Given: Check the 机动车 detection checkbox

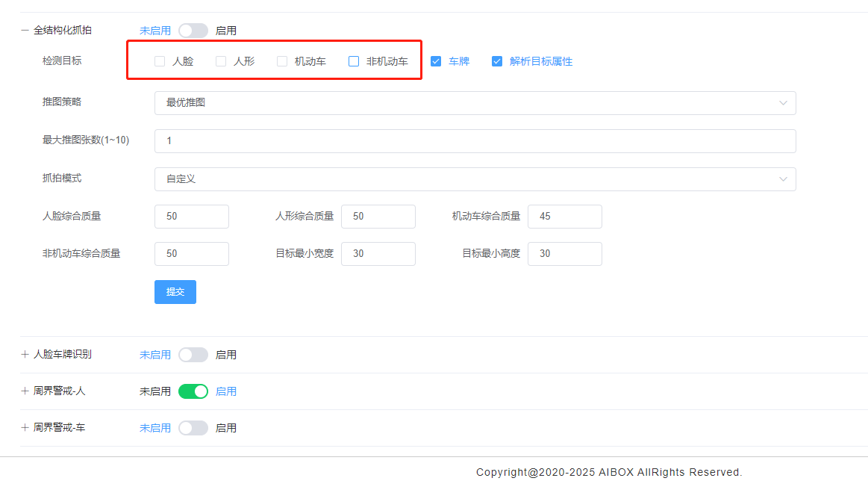Looking at the screenshot, I should pyautogui.click(x=281, y=60).
